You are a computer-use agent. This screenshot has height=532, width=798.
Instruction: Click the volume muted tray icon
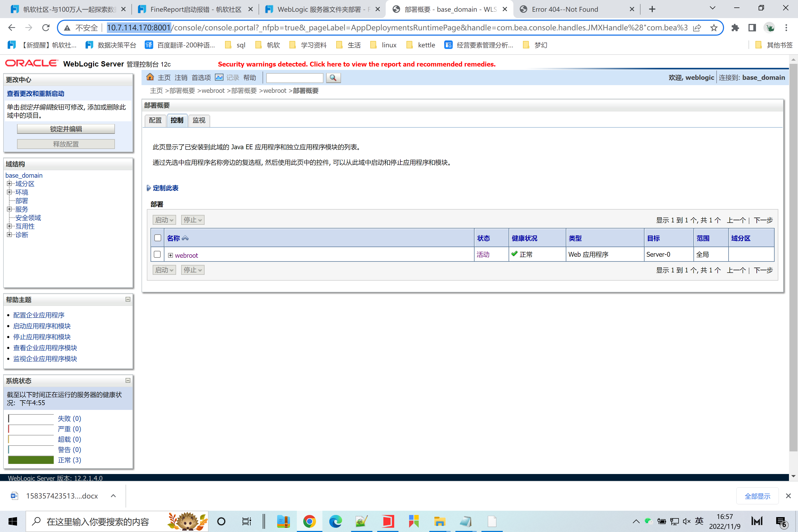pyautogui.click(x=686, y=521)
